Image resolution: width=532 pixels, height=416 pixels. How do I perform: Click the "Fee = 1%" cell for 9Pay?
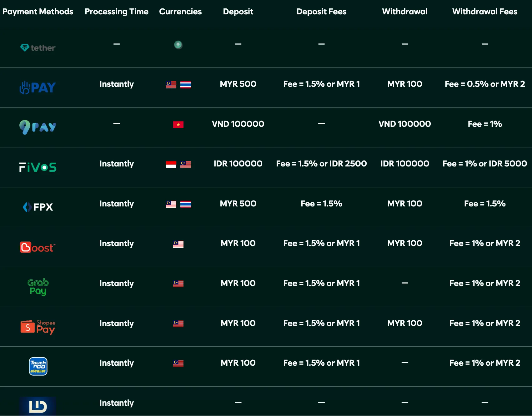(485, 124)
